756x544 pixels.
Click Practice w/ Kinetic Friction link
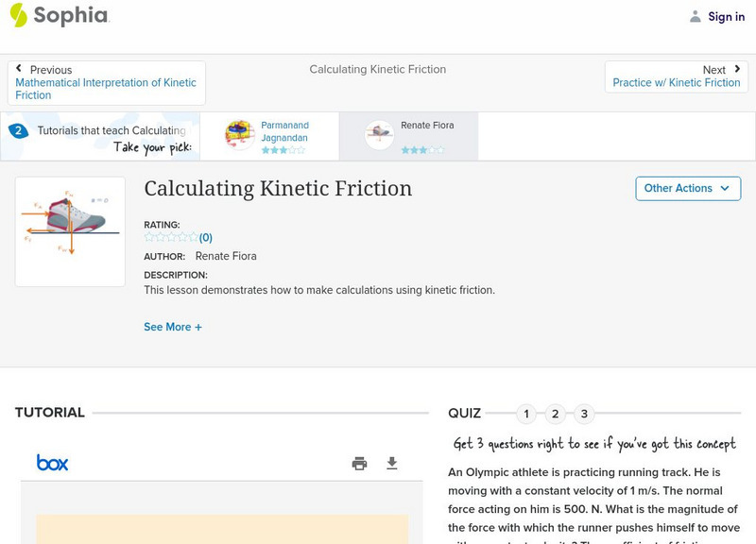(x=677, y=82)
